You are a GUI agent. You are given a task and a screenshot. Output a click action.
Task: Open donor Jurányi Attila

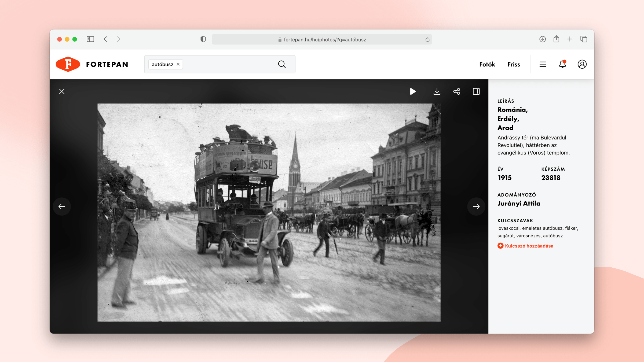pyautogui.click(x=519, y=204)
